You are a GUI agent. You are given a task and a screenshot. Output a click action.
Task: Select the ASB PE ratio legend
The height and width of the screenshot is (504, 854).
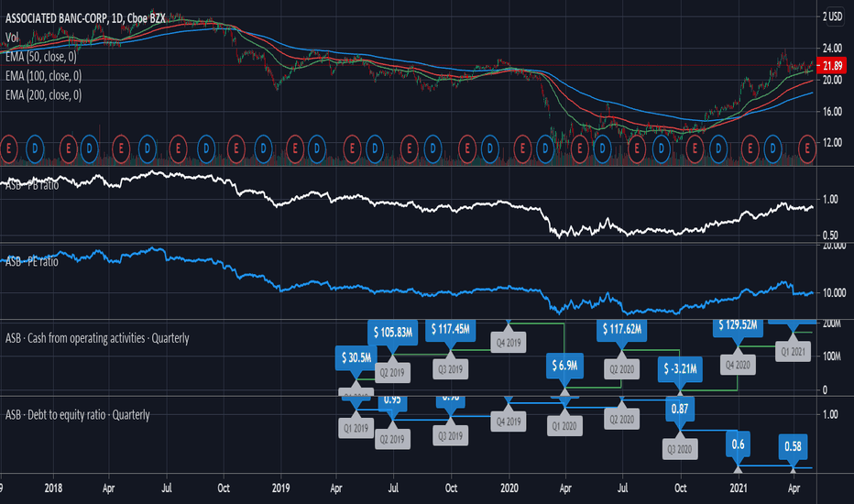(x=31, y=262)
